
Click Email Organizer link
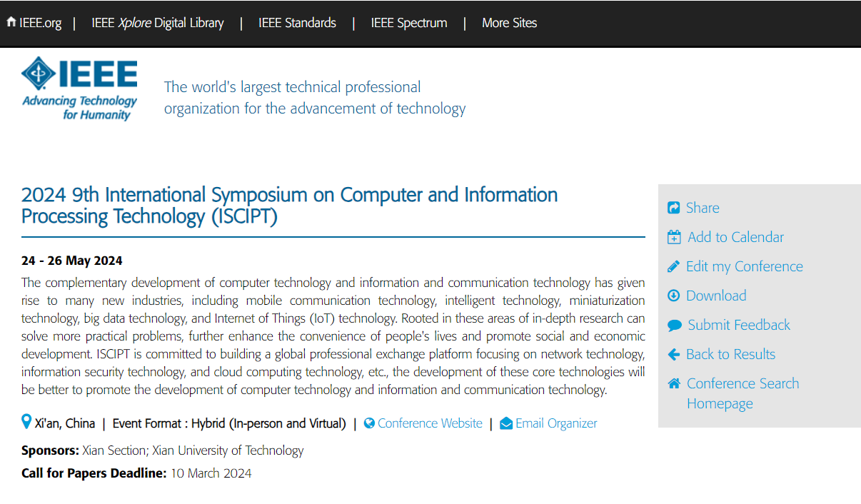click(556, 423)
